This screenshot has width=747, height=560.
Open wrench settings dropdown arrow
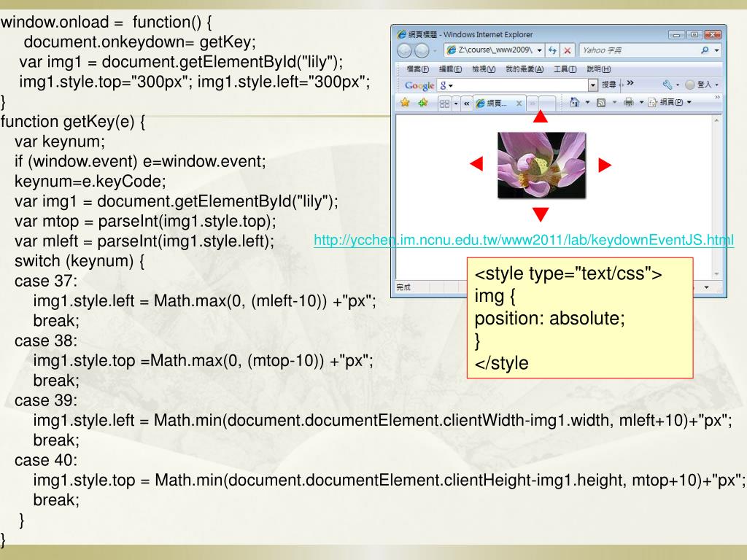pyautogui.click(x=678, y=85)
